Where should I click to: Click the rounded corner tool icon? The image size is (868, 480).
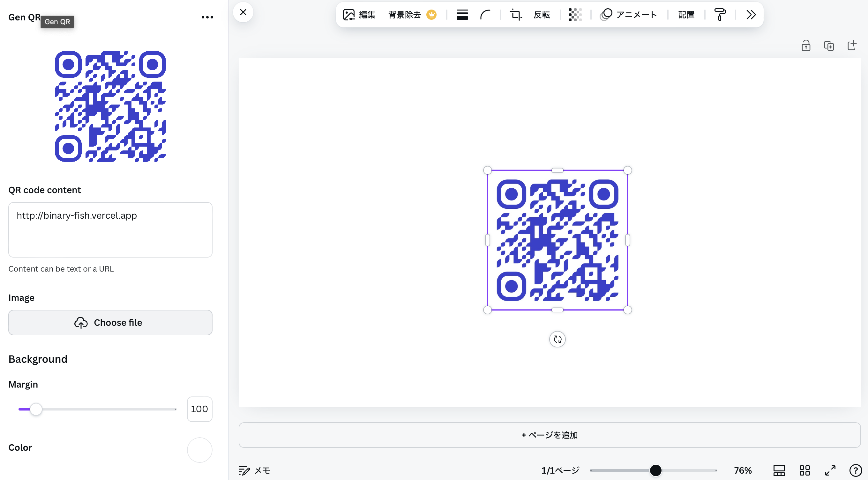(x=487, y=14)
